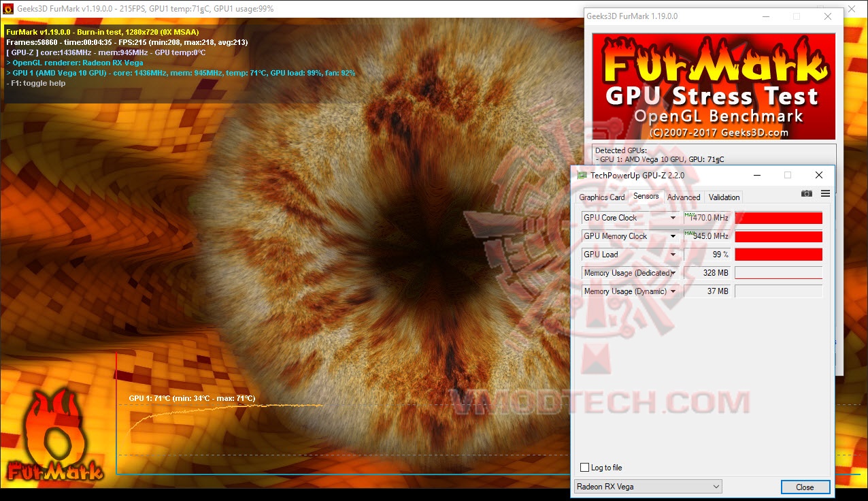Click the GPU Core Clock red graph bar

point(778,218)
